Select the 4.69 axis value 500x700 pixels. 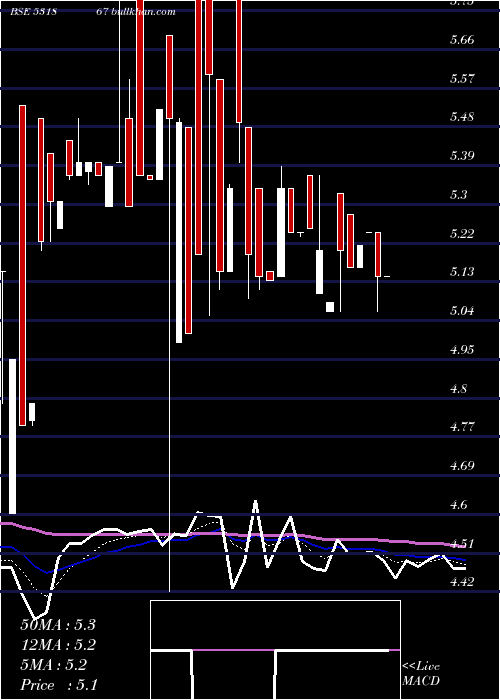[x=462, y=466]
